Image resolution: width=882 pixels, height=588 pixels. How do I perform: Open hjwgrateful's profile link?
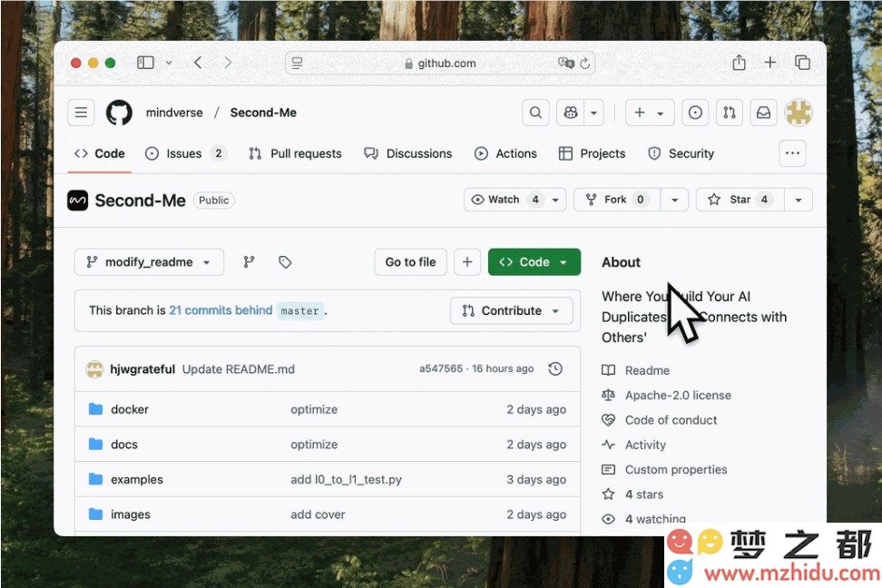142,369
